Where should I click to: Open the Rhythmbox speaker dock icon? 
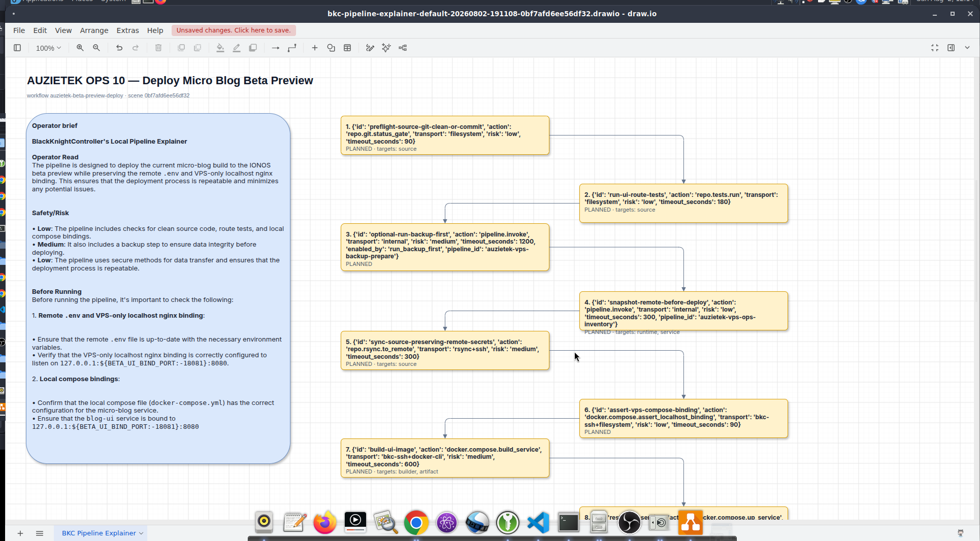point(264,522)
